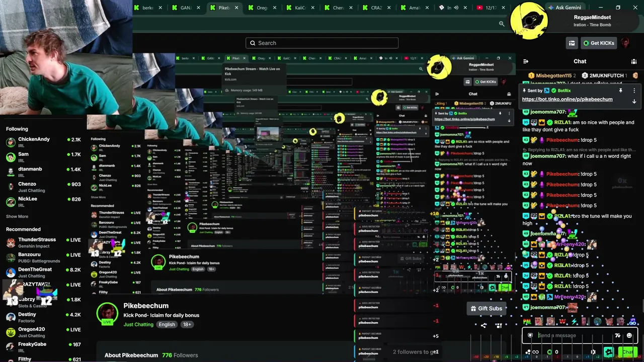Click the chat identity badge icon
644x362 pixels.
[x=530, y=335]
